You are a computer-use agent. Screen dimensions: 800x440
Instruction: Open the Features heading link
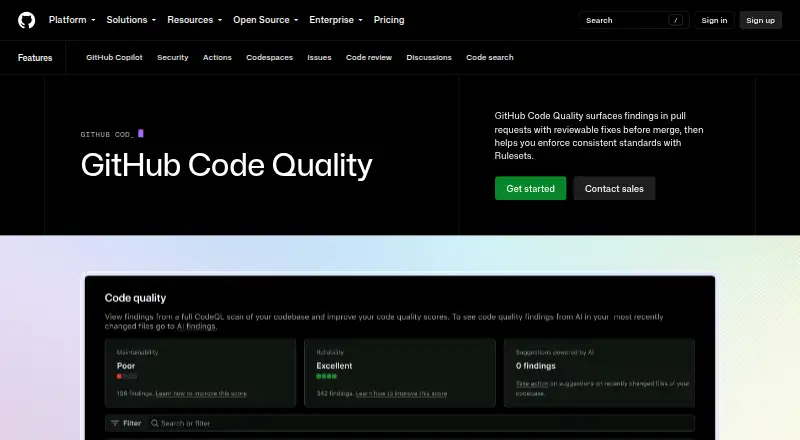(35, 58)
